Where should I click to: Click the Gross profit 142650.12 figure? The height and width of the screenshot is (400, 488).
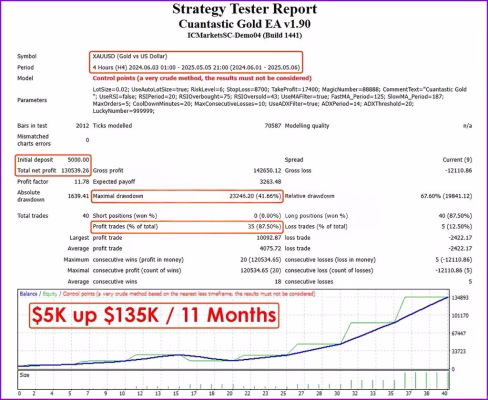pyautogui.click(x=267, y=170)
